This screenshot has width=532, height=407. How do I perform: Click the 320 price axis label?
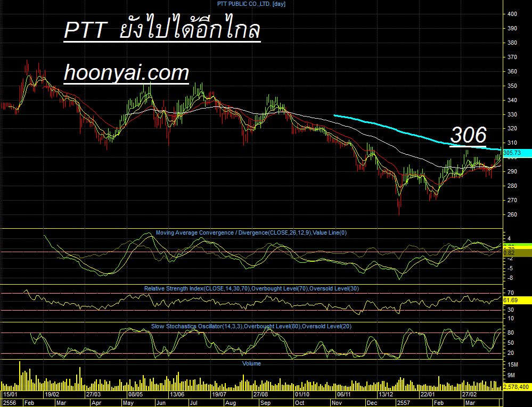point(512,128)
